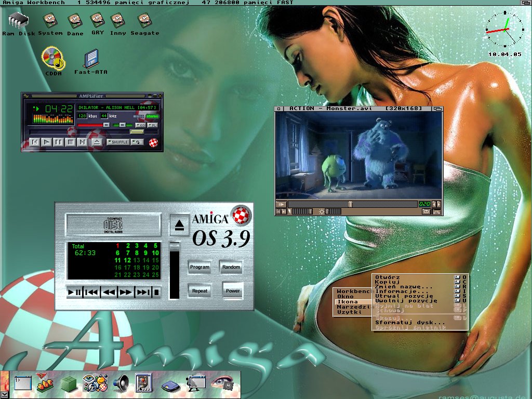The height and width of the screenshot is (399, 532).
Task: Click the Program button on CD player
Action: pyautogui.click(x=199, y=267)
